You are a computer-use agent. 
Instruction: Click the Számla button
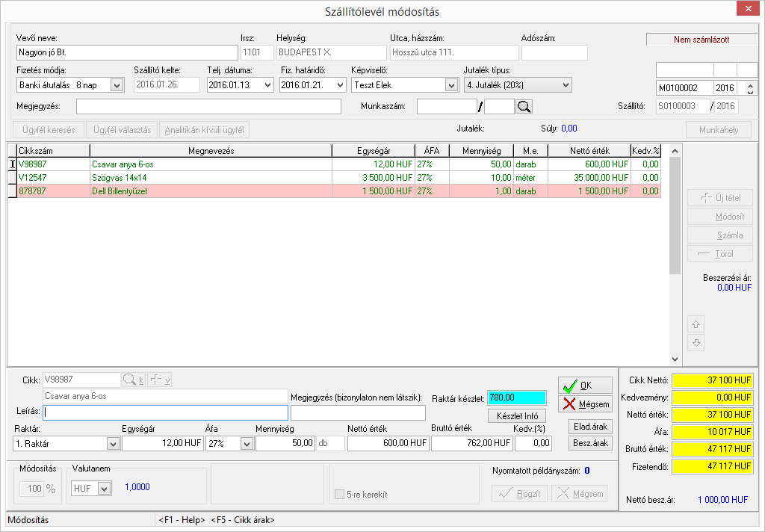719,235
